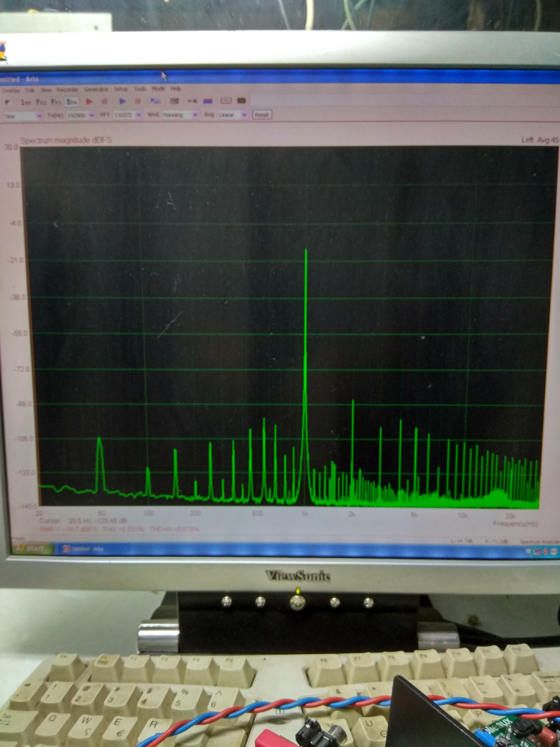The height and width of the screenshot is (747, 560).
Task: Click the blue-red color bar icon
Action: point(207,101)
